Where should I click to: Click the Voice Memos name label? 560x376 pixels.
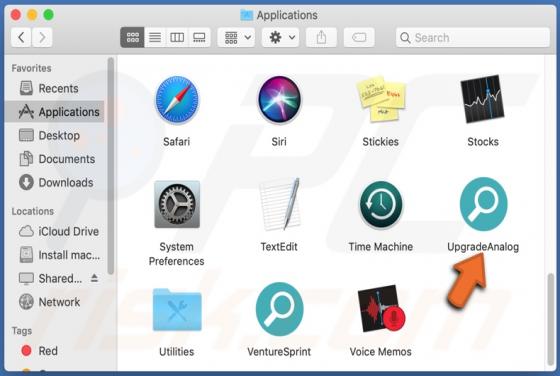pos(381,352)
